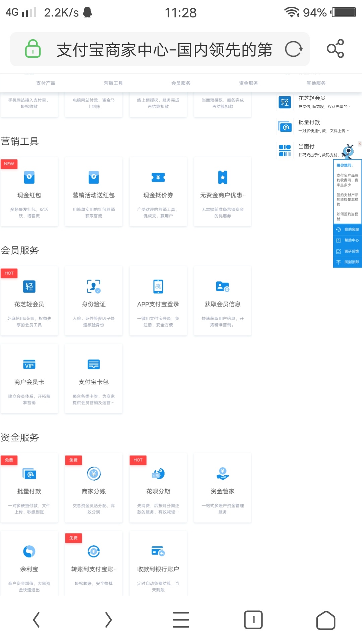This screenshot has width=362, height=644.
Task: Open the 营销活动送红包 icon
Action: [x=94, y=177]
